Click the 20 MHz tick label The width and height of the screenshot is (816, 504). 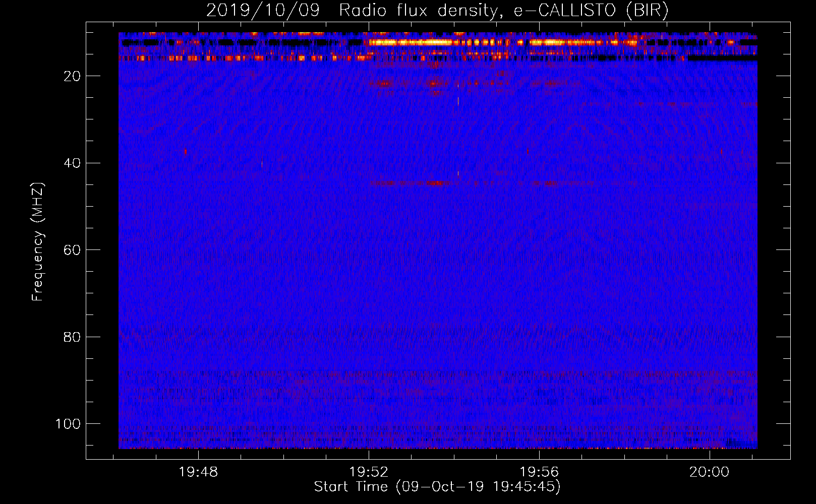[72, 76]
